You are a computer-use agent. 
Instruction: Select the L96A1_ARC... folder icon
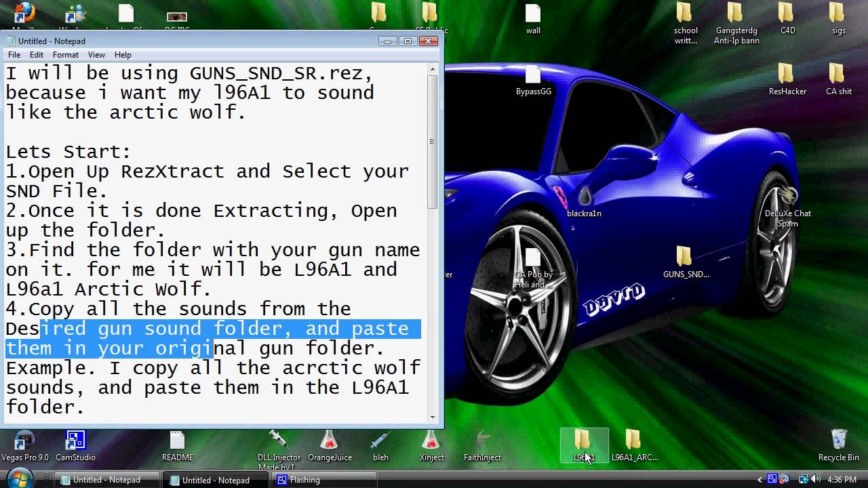point(635,445)
